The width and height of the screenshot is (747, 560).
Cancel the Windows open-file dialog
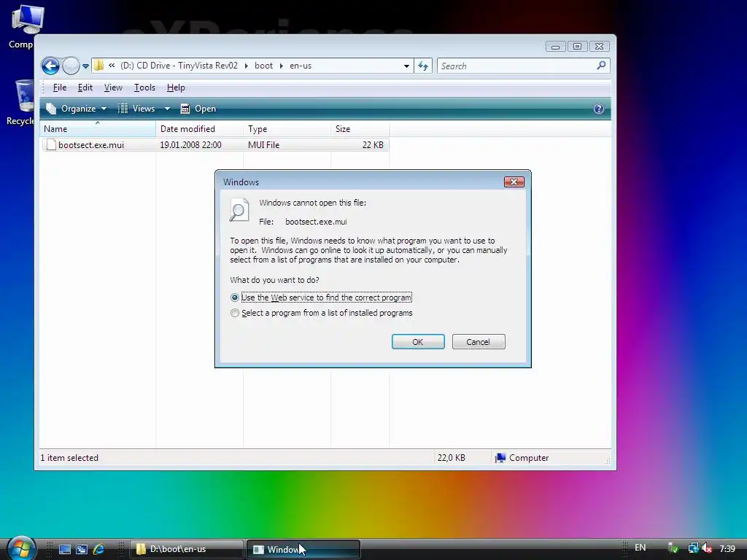[x=479, y=342]
